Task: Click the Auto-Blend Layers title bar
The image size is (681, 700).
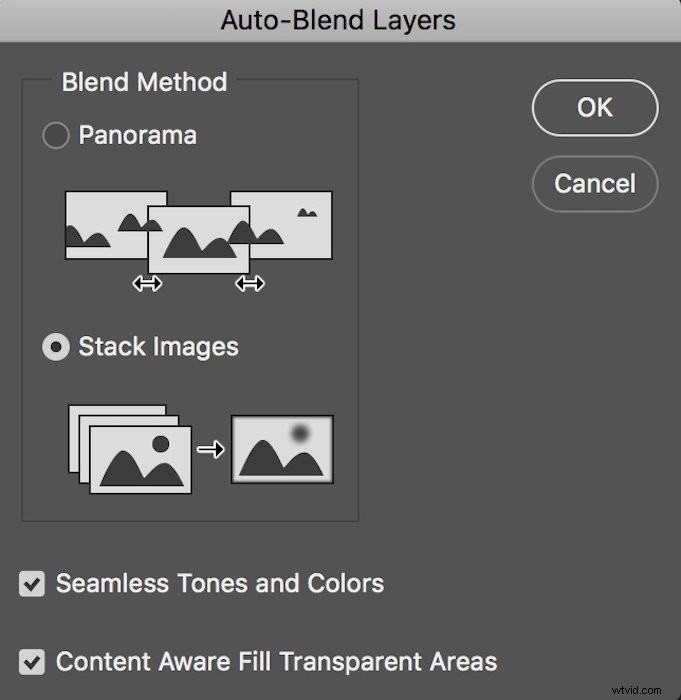Action: point(338,19)
